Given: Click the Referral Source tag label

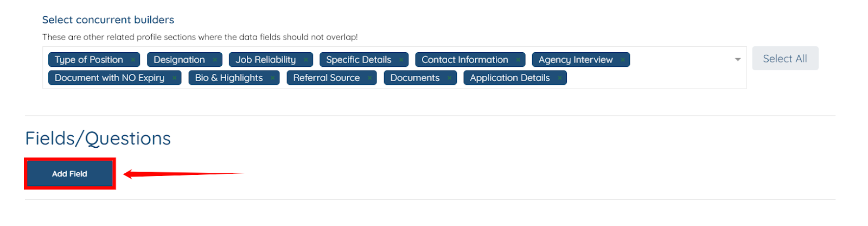Looking at the screenshot, I should coord(326,78).
